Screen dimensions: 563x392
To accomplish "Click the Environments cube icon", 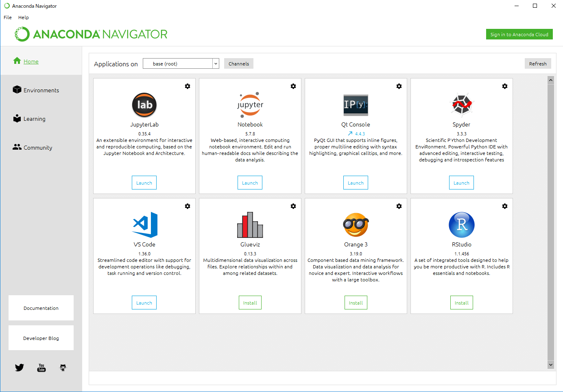I will point(17,89).
